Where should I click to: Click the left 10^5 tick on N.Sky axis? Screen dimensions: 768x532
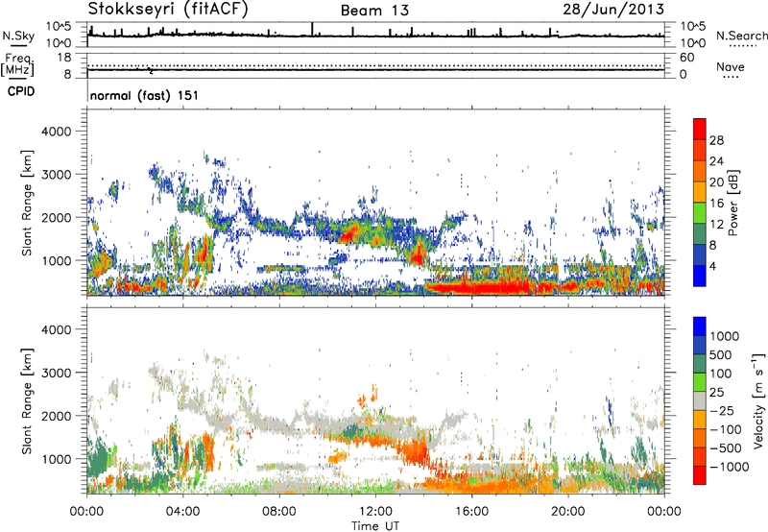(x=59, y=27)
